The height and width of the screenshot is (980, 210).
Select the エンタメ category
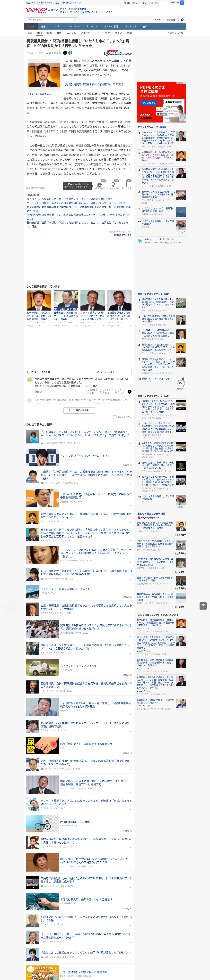pos(71,33)
